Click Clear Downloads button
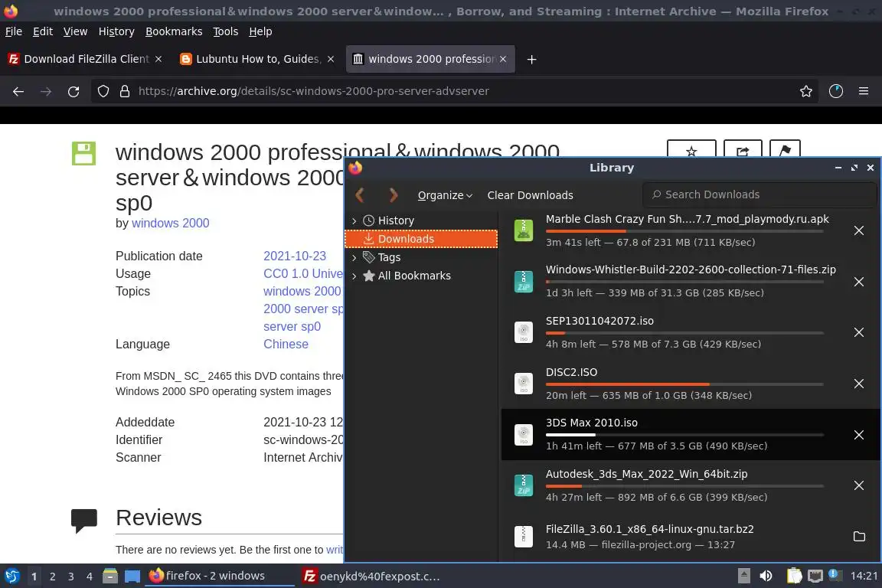Image resolution: width=882 pixels, height=588 pixels. coord(530,195)
